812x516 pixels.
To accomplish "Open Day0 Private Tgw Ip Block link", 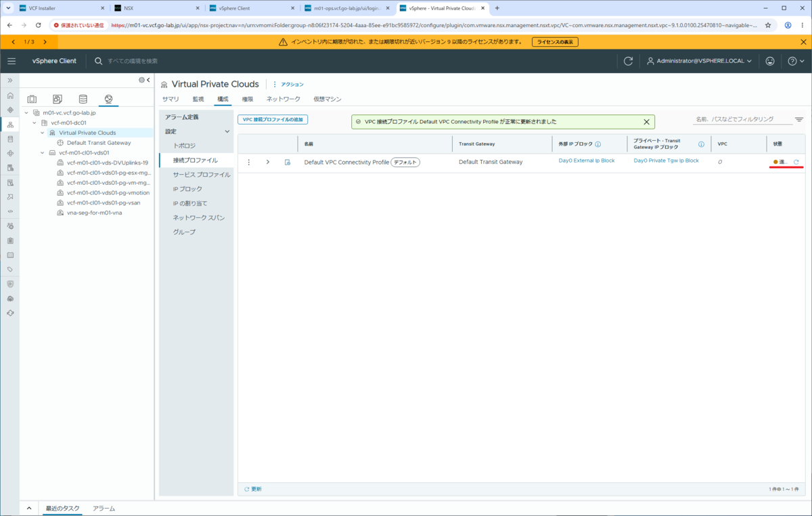I will tap(667, 160).
